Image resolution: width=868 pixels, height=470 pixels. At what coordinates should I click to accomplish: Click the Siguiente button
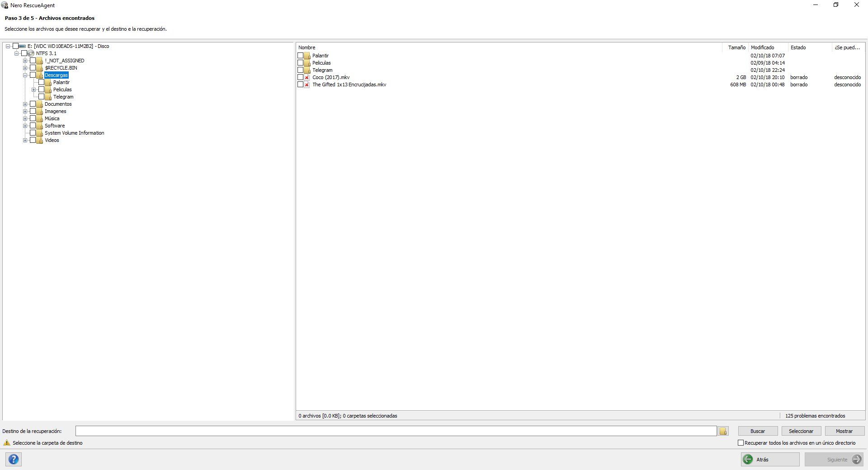(834, 459)
